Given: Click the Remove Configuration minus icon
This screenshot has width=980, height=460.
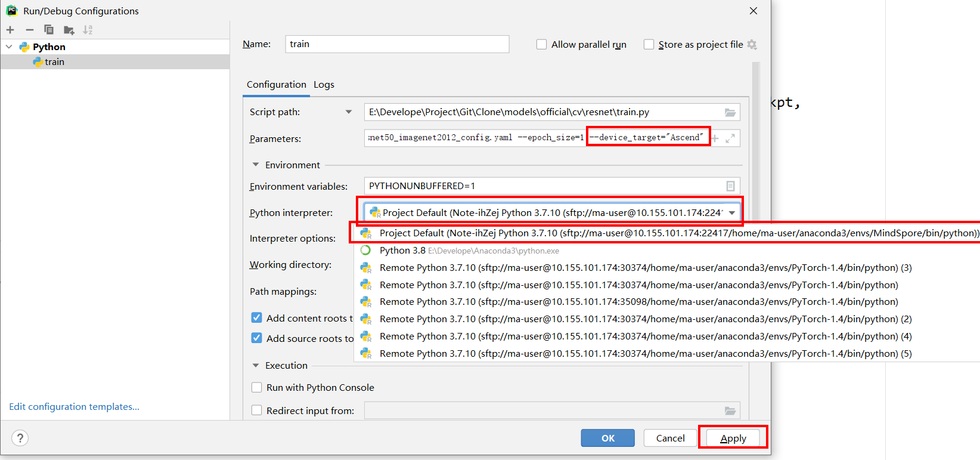Looking at the screenshot, I should [x=29, y=30].
